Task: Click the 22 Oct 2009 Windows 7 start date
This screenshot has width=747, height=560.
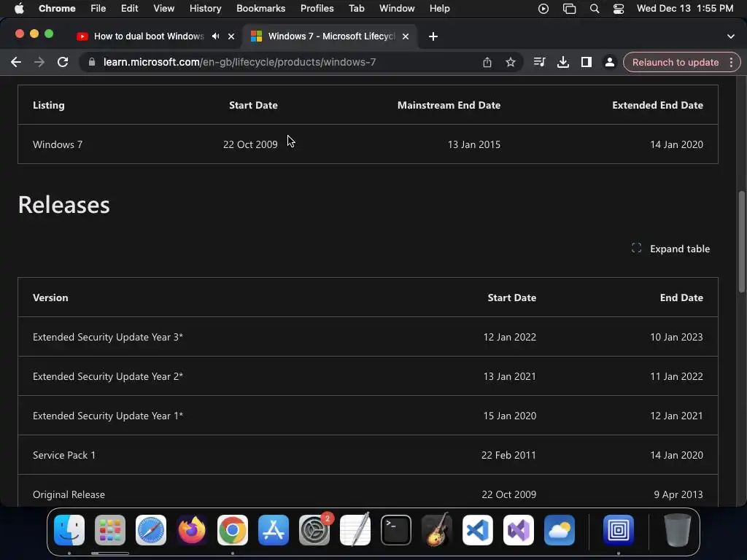Action: [x=250, y=144]
